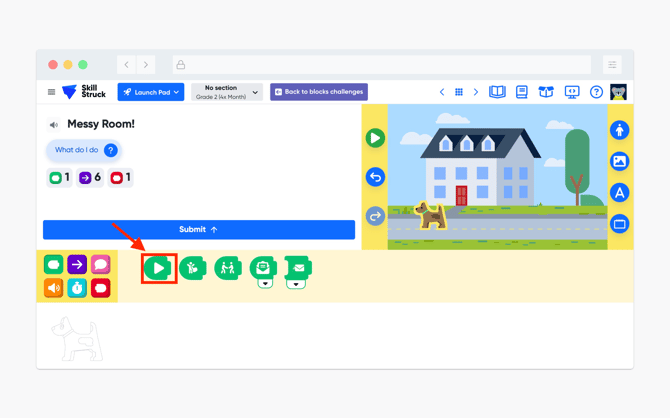Open the hamburger menu
The image size is (670, 418).
pos(51,92)
